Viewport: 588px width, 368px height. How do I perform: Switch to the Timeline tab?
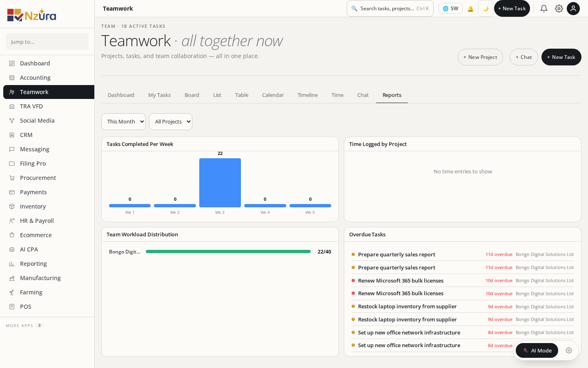tap(307, 95)
